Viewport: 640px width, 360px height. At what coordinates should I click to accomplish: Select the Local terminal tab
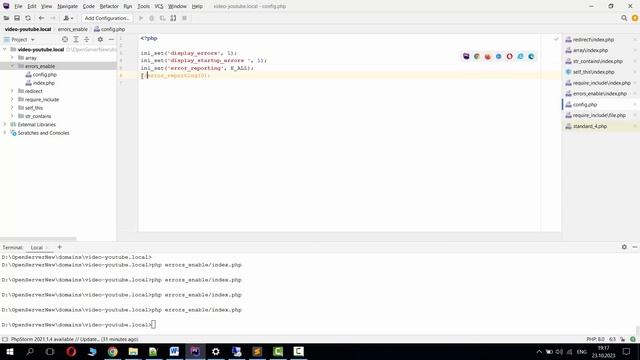(37, 247)
